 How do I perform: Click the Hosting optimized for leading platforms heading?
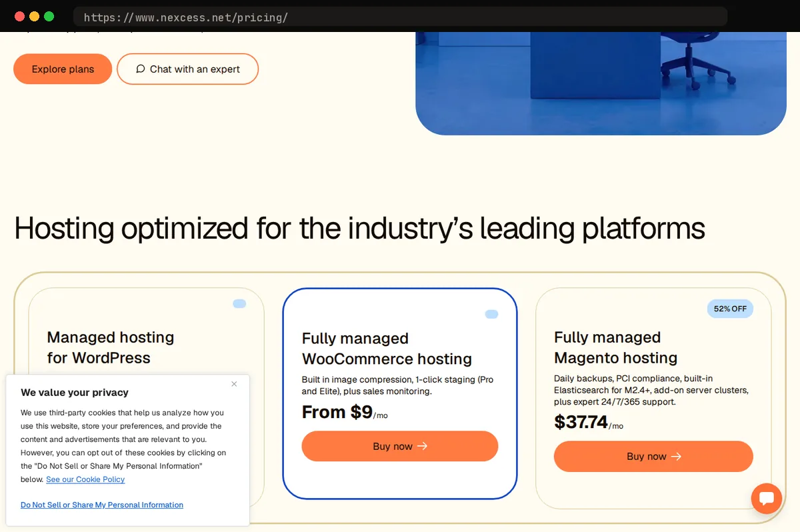coord(359,228)
